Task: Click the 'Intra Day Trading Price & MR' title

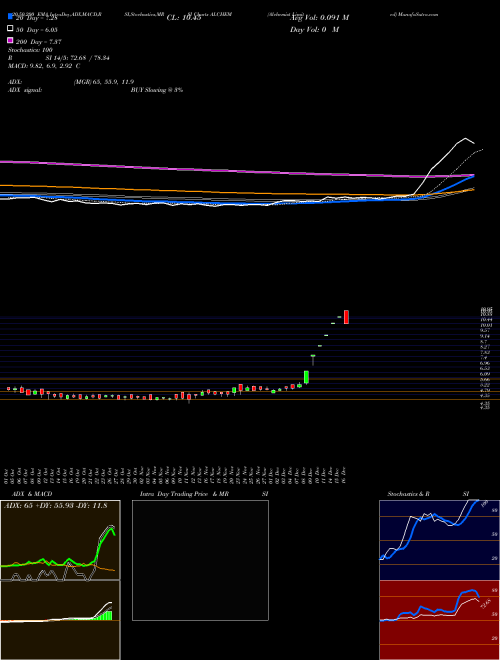Action: point(184,494)
